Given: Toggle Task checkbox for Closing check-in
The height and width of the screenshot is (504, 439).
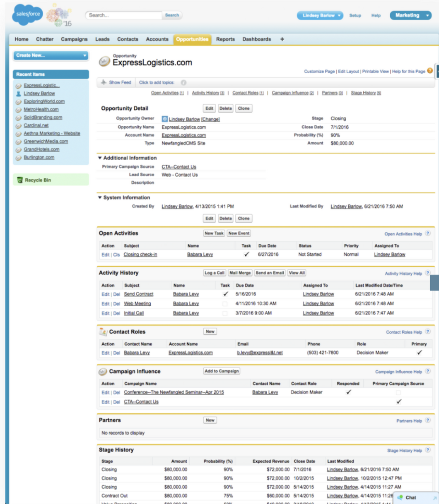Looking at the screenshot, I should (x=246, y=254).
